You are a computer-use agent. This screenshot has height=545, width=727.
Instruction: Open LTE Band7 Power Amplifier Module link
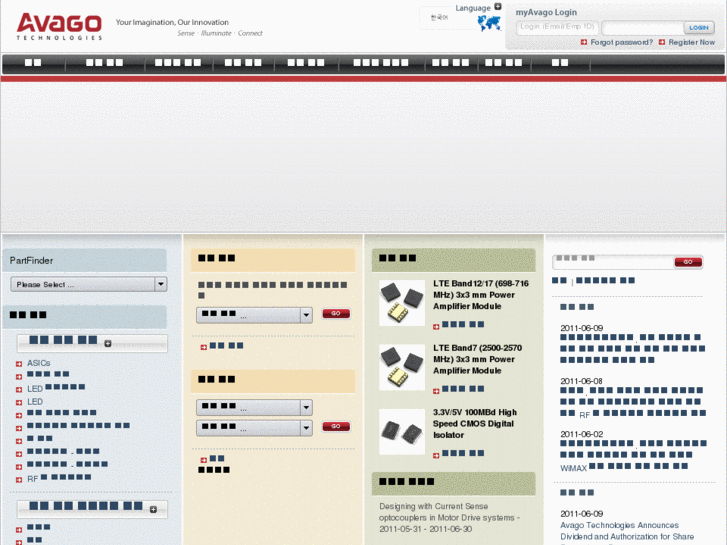click(x=478, y=359)
